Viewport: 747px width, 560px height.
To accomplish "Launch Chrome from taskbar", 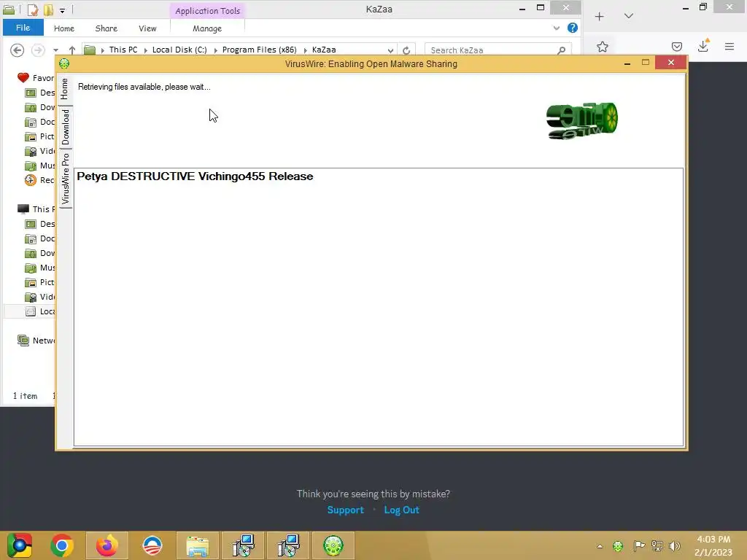I will click(x=62, y=545).
